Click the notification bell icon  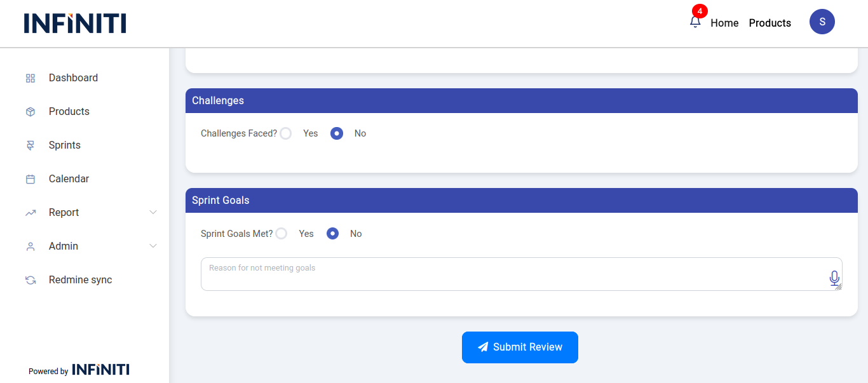(x=695, y=22)
